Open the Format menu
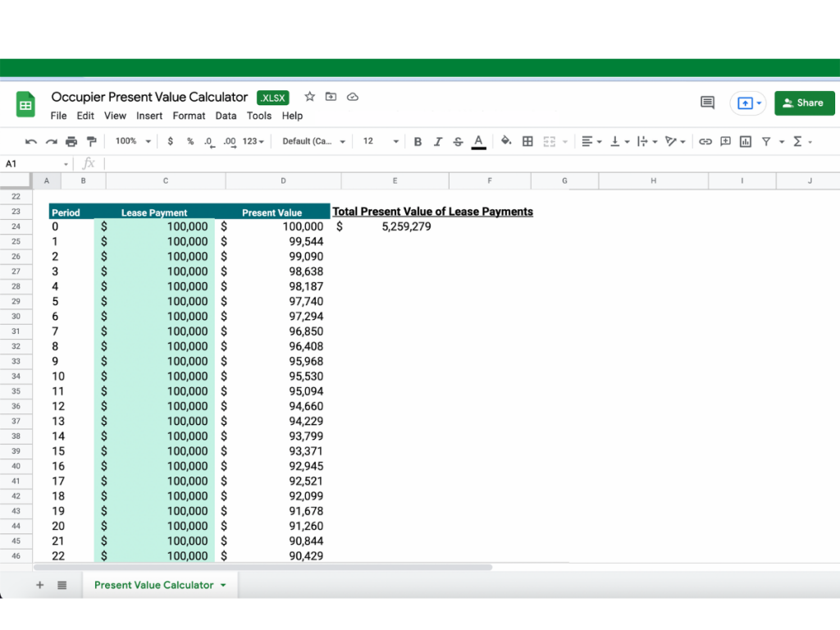The image size is (840, 630). (x=189, y=116)
